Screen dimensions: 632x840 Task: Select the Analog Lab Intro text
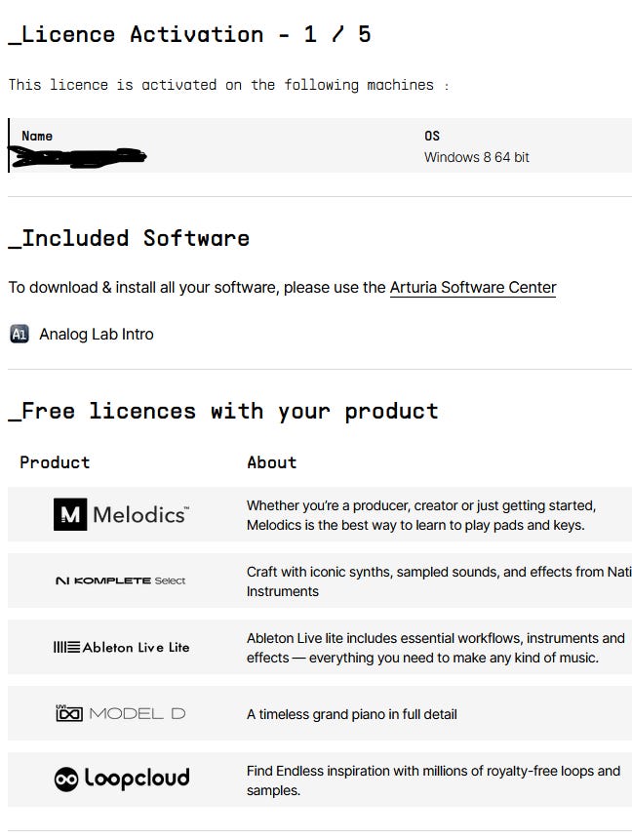pos(97,335)
